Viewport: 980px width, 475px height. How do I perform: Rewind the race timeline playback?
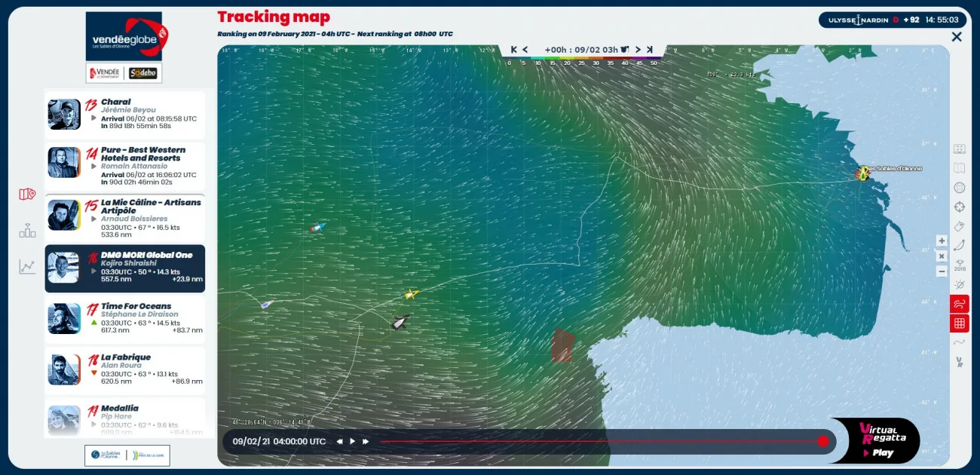pyautogui.click(x=340, y=441)
